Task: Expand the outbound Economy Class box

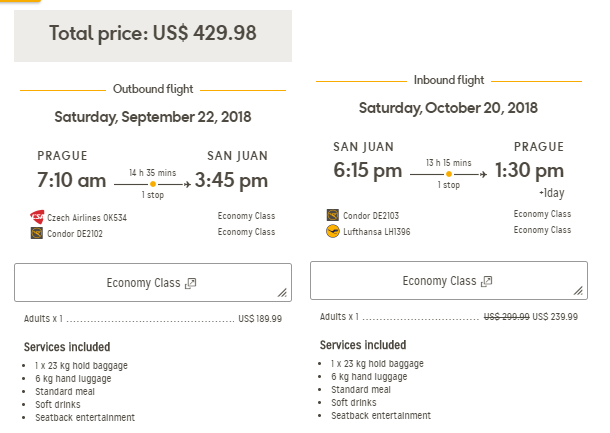Action: click(153, 282)
